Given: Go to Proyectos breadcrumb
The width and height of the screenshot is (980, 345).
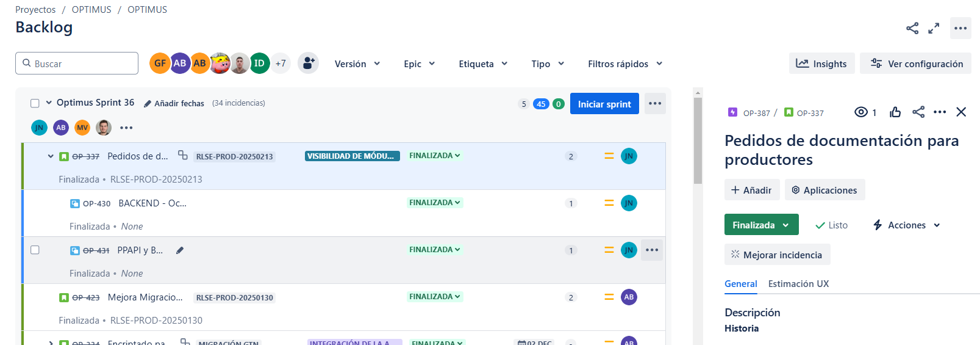Looking at the screenshot, I should [35, 10].
